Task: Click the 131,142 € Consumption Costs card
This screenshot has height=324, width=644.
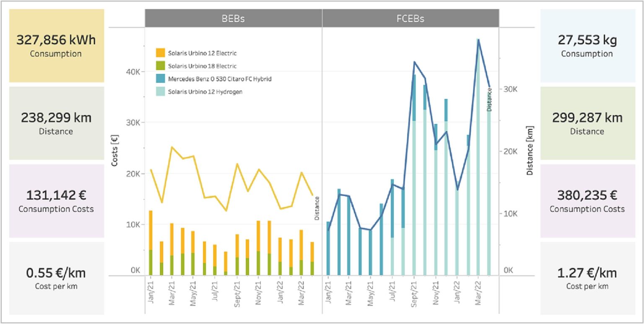Action: (x=57, y=201)
